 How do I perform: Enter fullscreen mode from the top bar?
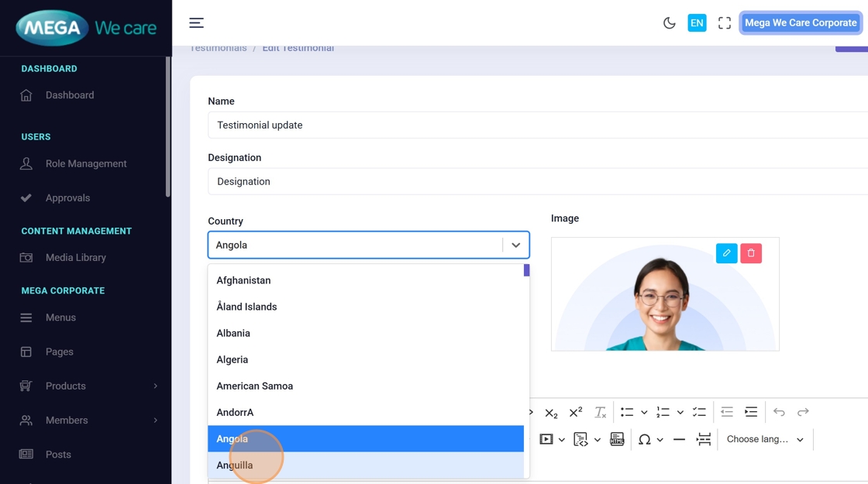tap(725, 23)
